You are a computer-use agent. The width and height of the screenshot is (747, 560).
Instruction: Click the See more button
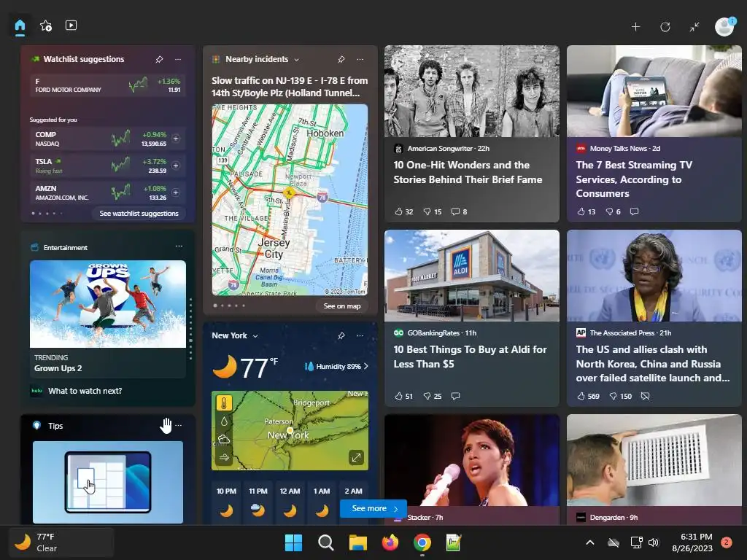(x=373, y=508)
